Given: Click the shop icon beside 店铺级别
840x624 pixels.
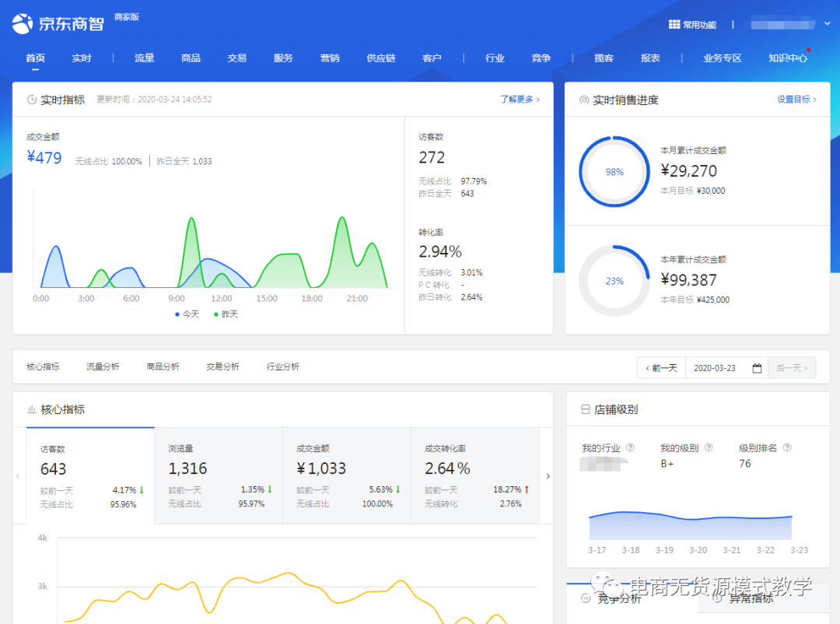Looking at the screenshot, I should [586, 409].
